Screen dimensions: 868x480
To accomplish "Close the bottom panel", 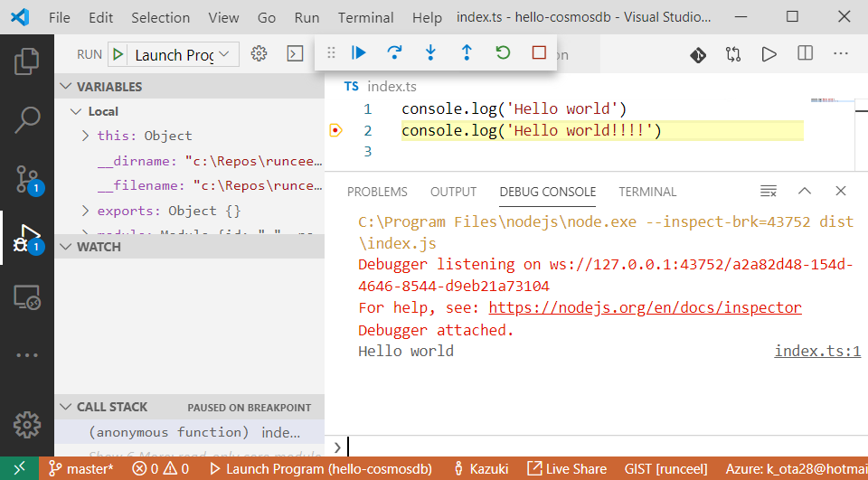I will [x=840, y=191].
